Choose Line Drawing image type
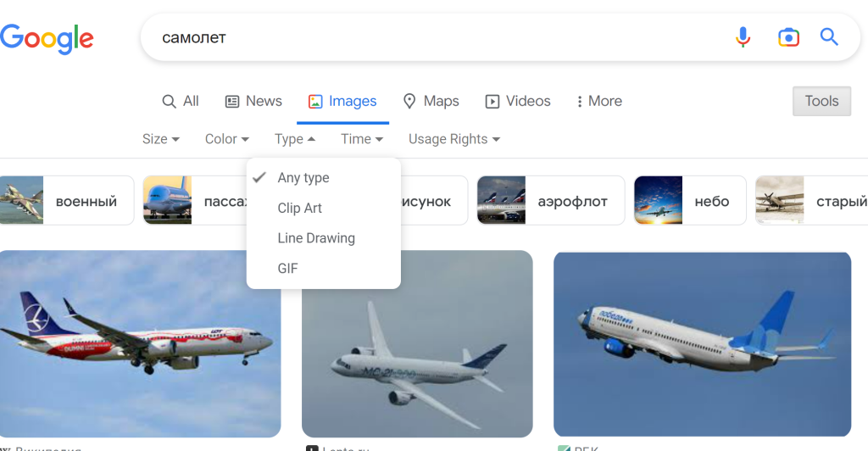The image size is (868, 451). [316, 238]
